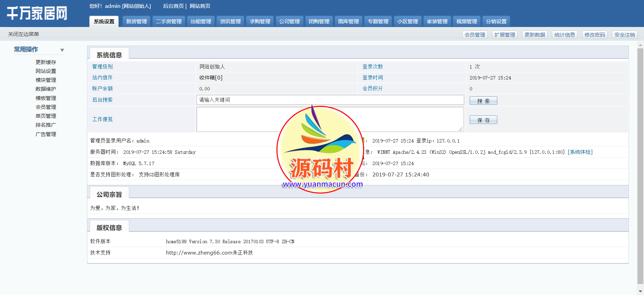Click the 登录次数 label
The width and height of the screenshot is (644, 297).
(x=373, y=67)
